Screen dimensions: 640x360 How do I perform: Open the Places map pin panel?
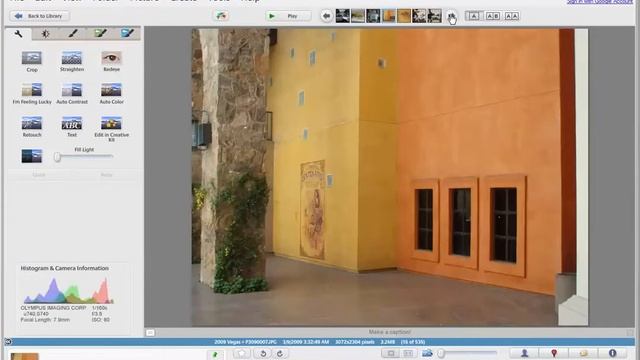pos(554,353)
